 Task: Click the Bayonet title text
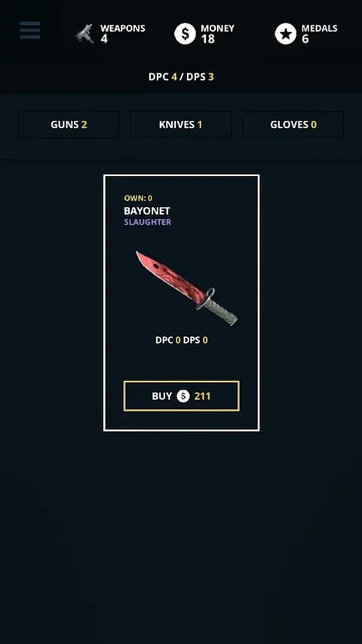tap(147, 211)
